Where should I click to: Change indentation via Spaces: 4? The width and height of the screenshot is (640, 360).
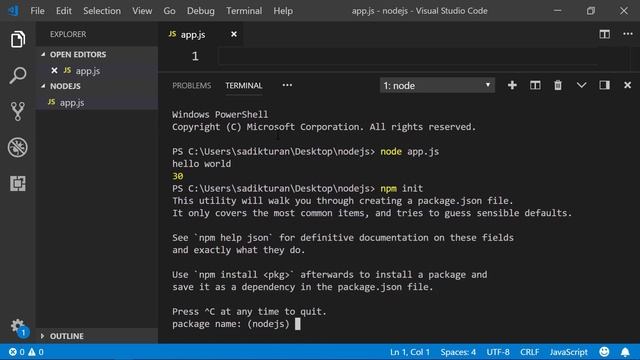pyautogui.click(x=458, y=352)
